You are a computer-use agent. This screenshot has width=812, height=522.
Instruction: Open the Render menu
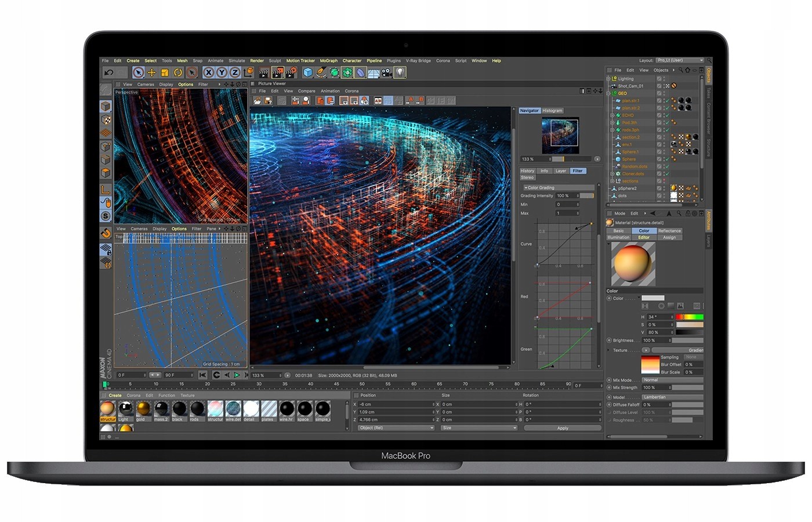(257, 60)
